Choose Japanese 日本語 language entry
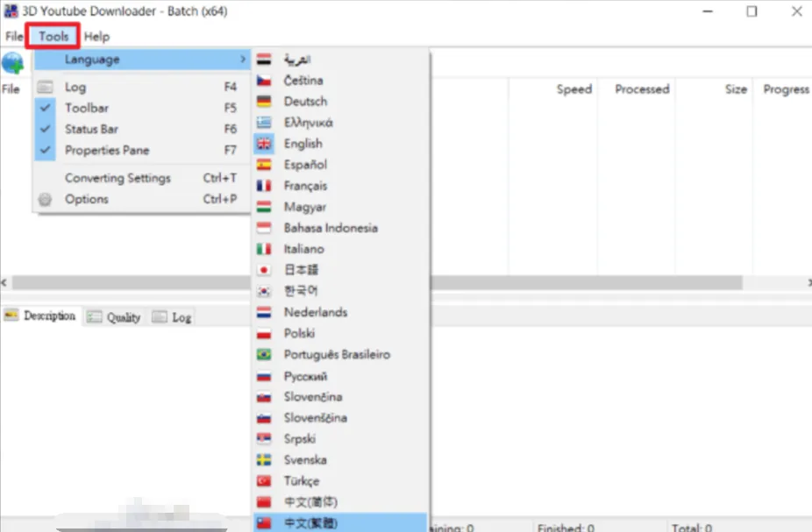The image size is (812, 532). (341, 270)
